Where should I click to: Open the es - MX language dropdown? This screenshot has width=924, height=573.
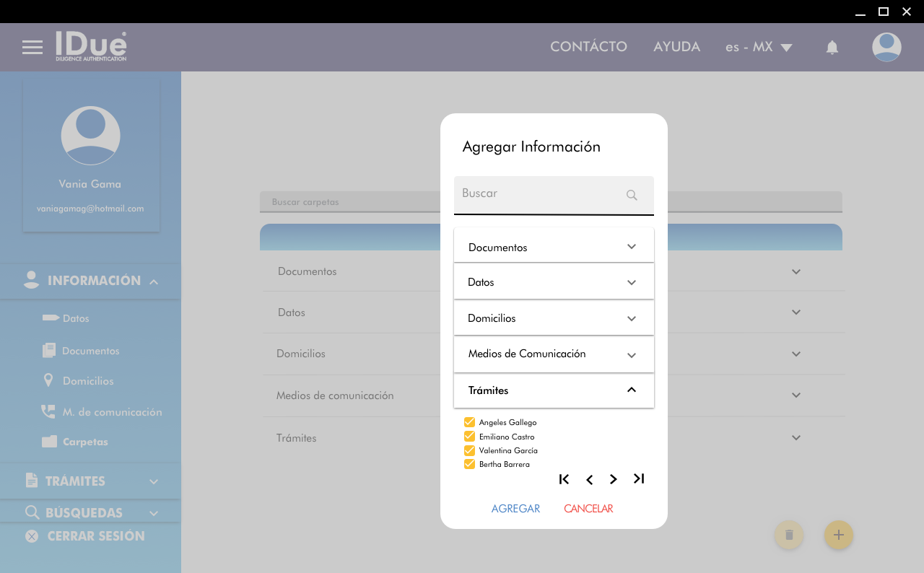coord(759,47)
